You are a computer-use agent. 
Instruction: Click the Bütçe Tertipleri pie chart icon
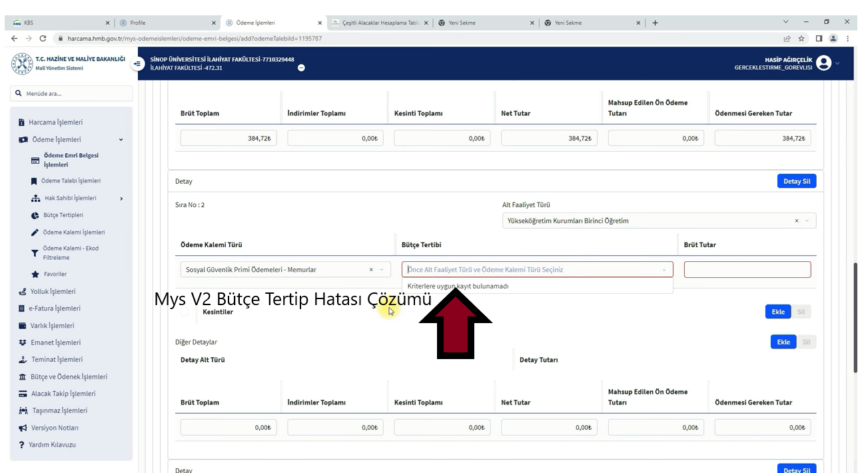click(35, 215)
